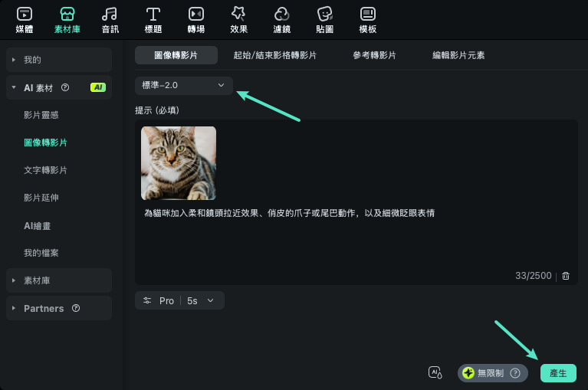The image size is (588, 390).
Task: Open the 模板 templates section
Action: (368, 20)
